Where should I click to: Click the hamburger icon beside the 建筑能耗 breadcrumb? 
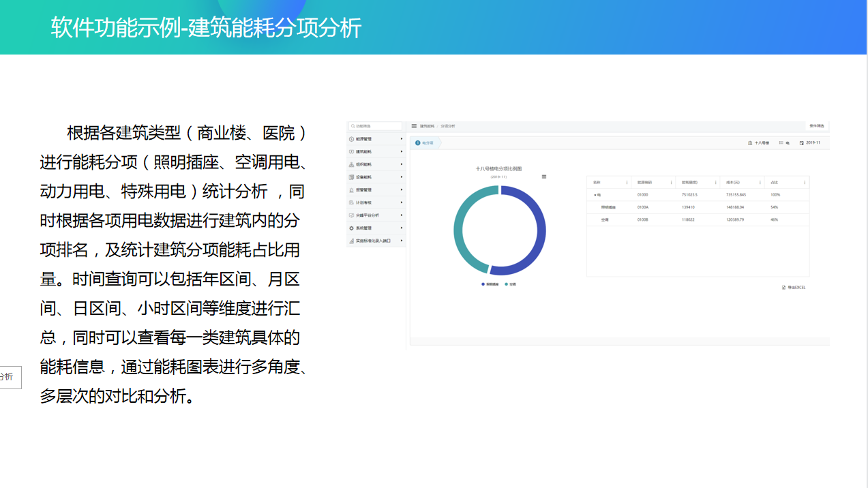[x=414, y=126]
